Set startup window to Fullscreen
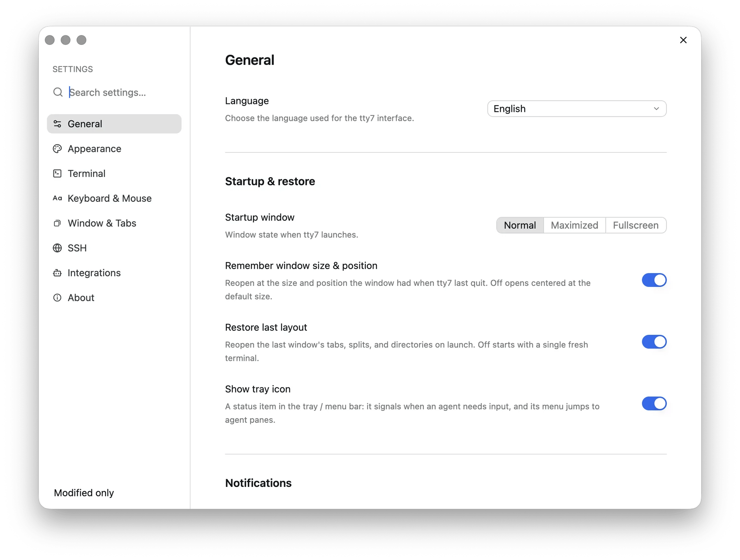The width and height of the screenshot is (740, 560). [636, 225]
